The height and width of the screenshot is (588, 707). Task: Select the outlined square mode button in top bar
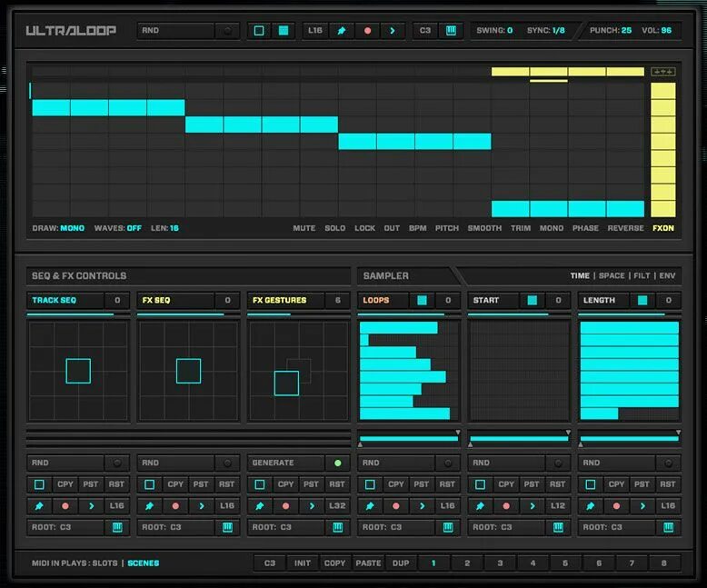pyautogui.click(x=259, y=31)
